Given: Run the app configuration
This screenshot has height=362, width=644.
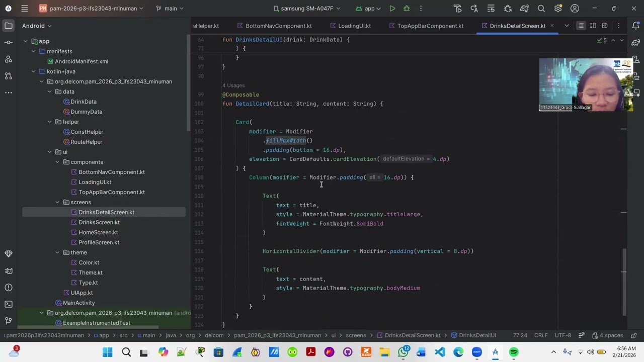Looking at the screenshot, I should [x=392, y=9].
